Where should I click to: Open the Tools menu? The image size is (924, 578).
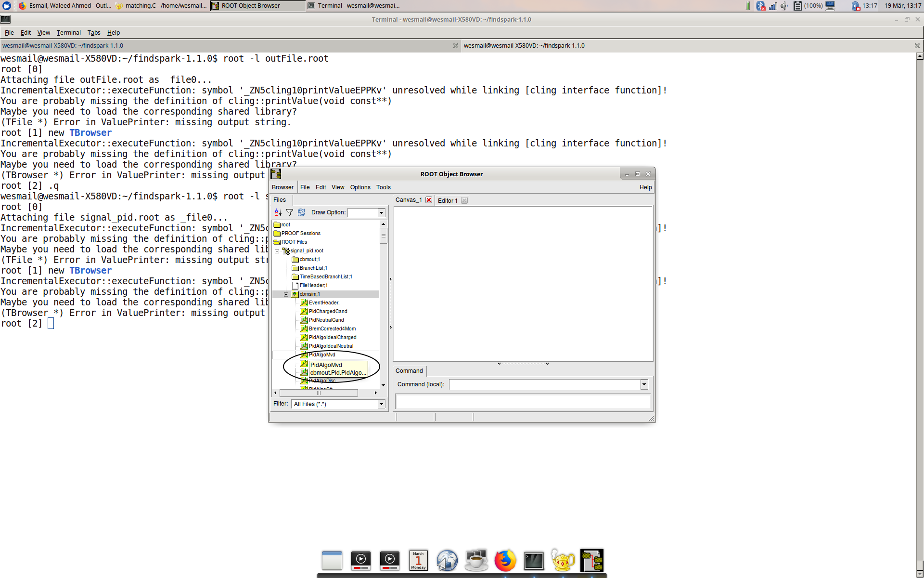pyautogui.click(x=383, y=187)
